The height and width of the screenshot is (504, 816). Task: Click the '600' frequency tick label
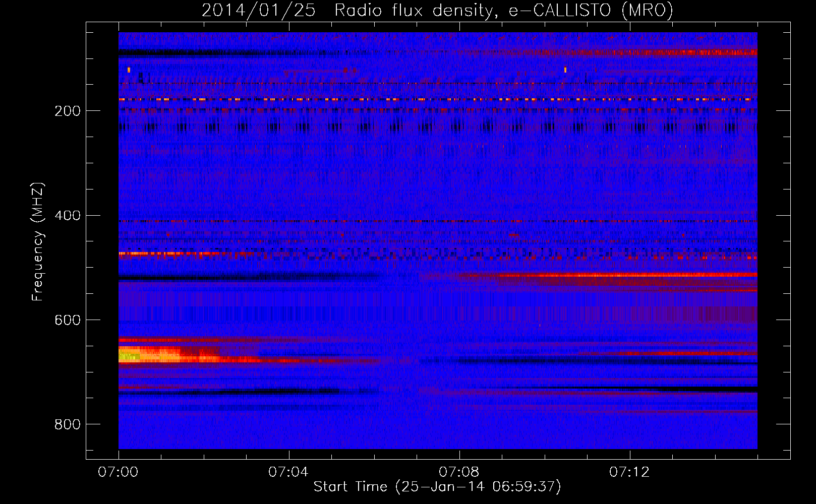[68, 320]
